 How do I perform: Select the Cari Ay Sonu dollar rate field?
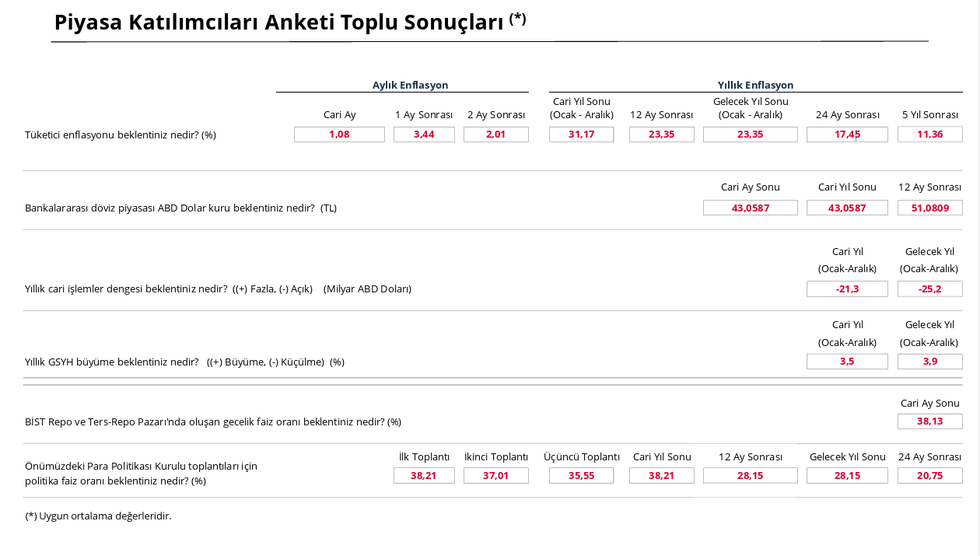click(x=750, y=208)
